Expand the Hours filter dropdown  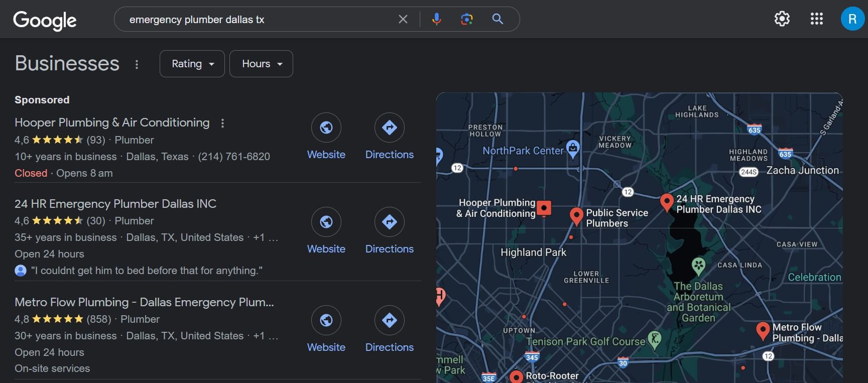click(x=261, y=64)
